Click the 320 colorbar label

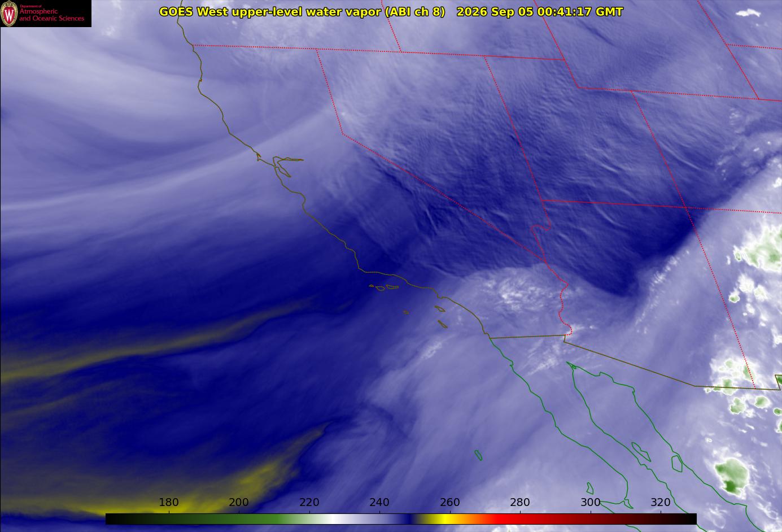661,502
